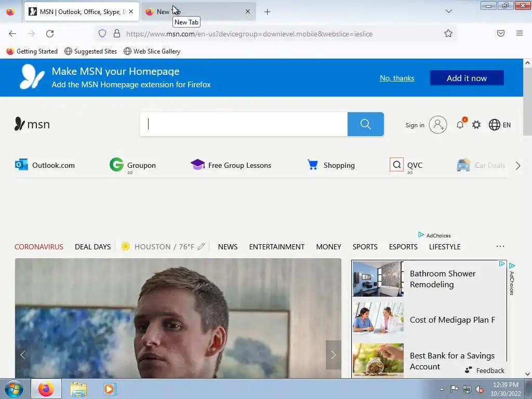This screenshot has width=532, height=399.
Task: Go to previous headline carousel slide
Action: [x=23, y=354]
